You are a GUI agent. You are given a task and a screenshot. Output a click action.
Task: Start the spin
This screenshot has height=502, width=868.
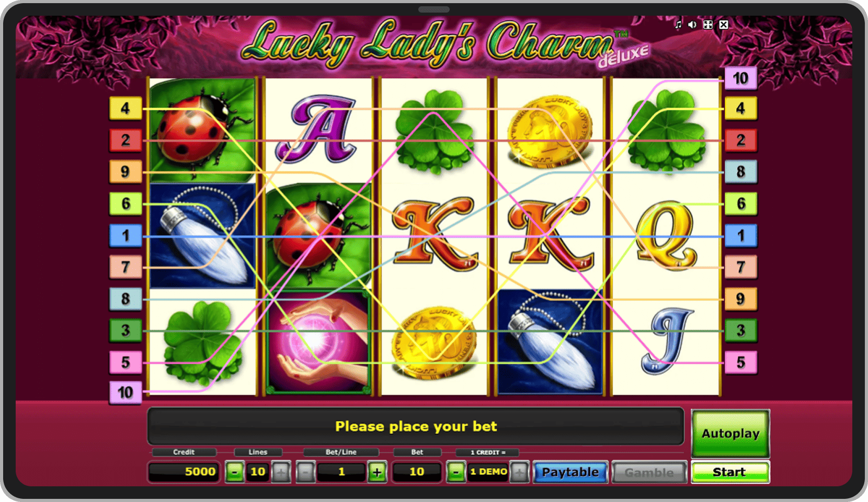pyautogui.click(x=730, y=472)
